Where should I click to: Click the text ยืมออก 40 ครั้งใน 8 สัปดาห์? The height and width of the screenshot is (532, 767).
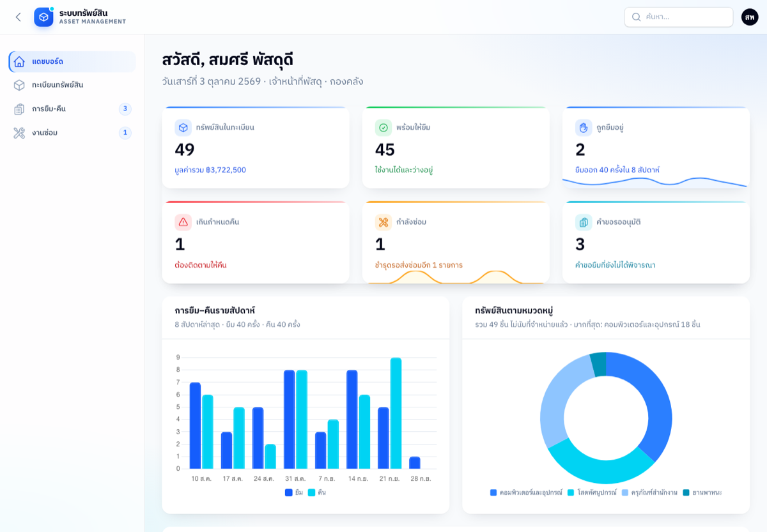(x=617, y=170)
